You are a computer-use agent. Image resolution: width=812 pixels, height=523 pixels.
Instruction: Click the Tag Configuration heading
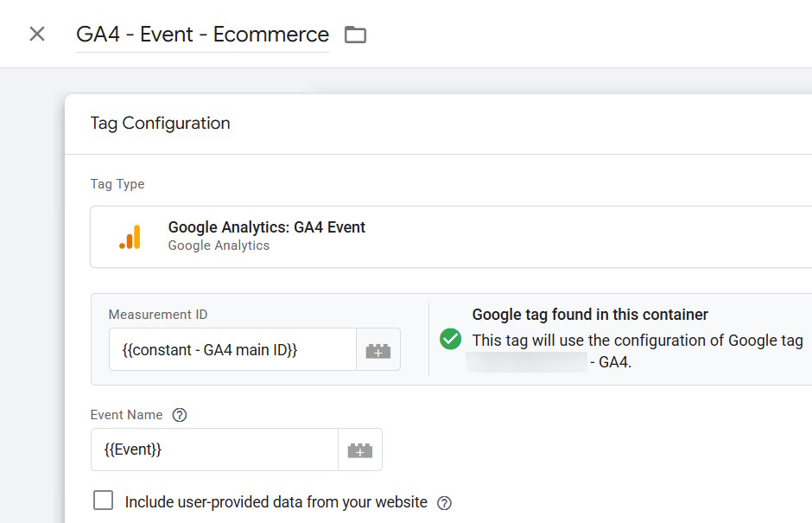coord(161,124)
